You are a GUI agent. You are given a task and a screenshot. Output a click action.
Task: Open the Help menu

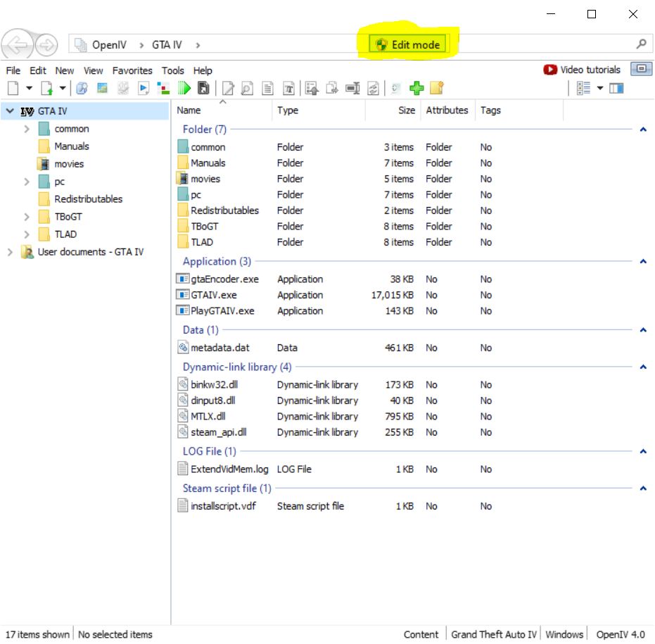tap(203, 70)
